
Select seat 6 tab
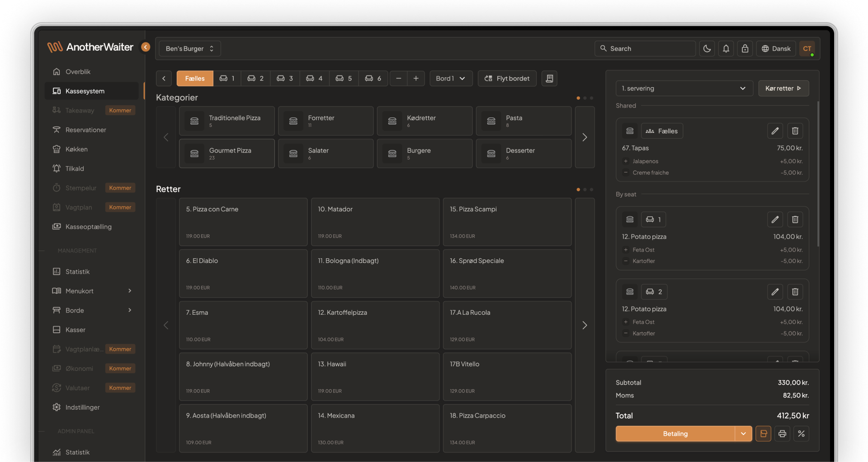pos(373,79)
